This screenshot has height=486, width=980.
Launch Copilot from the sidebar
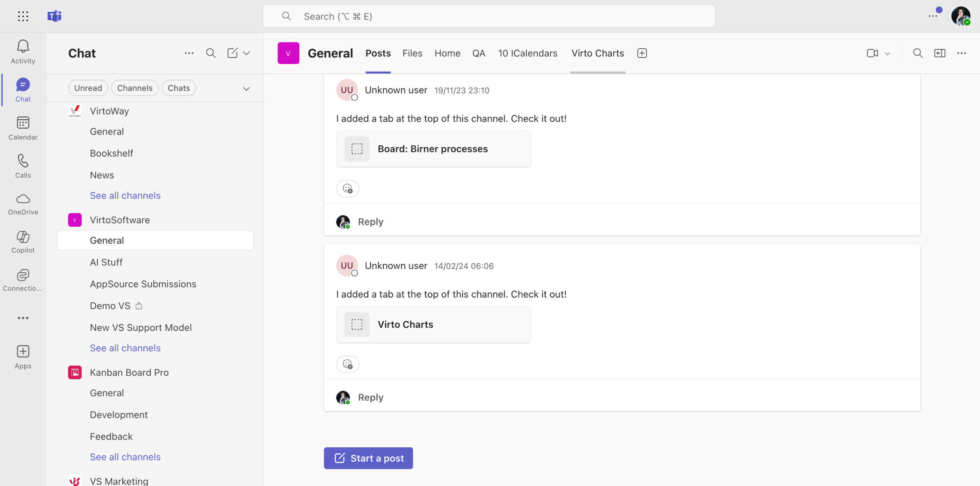point(23,237)
